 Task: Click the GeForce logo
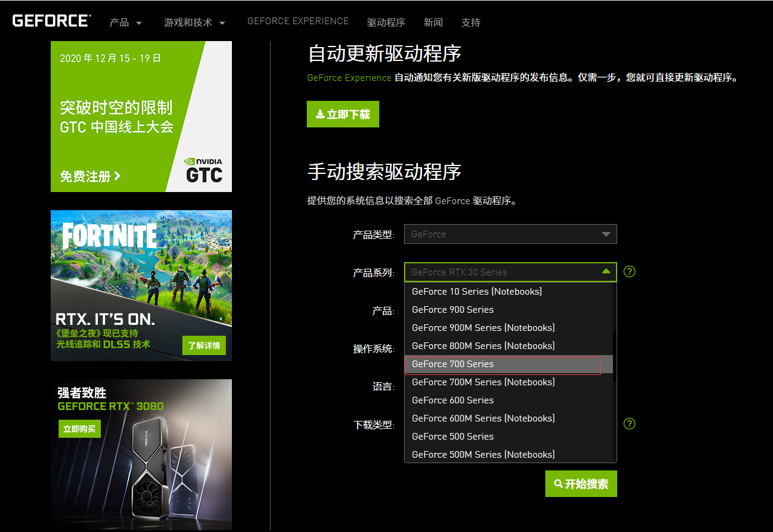tap(51, 21)
